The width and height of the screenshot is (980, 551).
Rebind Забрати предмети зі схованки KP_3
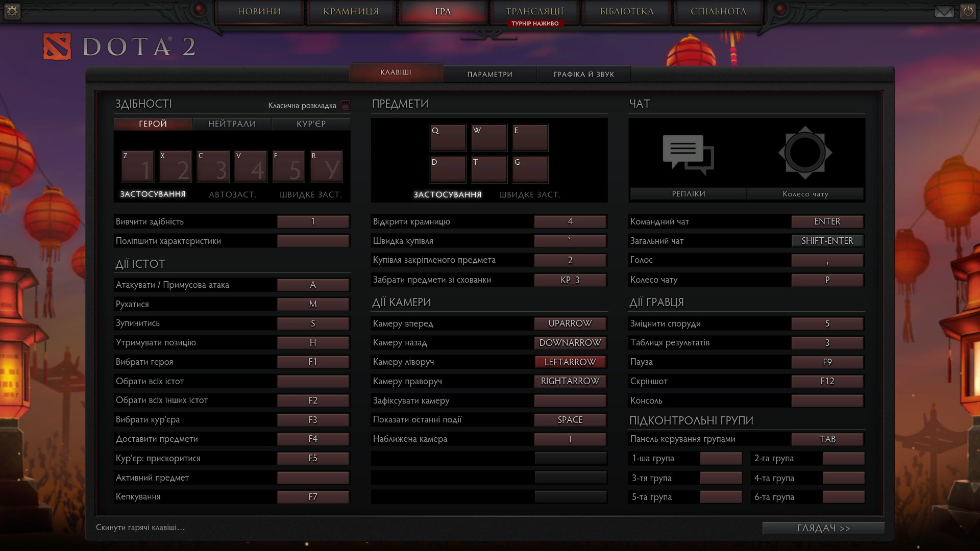[570, 280]
